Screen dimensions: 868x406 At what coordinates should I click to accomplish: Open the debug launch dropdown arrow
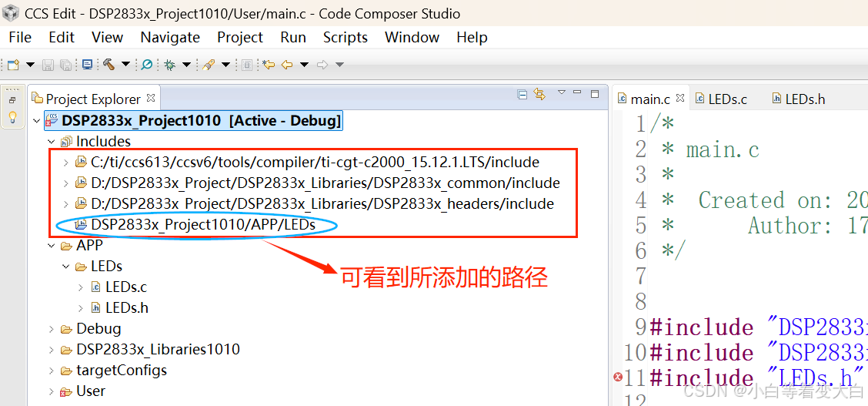pyautogui.click(x=186, y=65)
